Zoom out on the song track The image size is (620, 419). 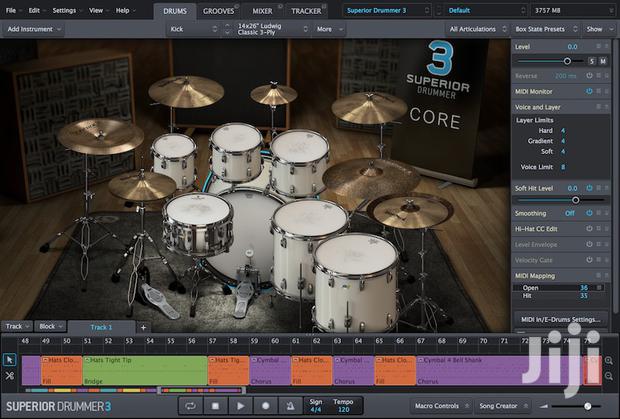[x=609, y=376]
